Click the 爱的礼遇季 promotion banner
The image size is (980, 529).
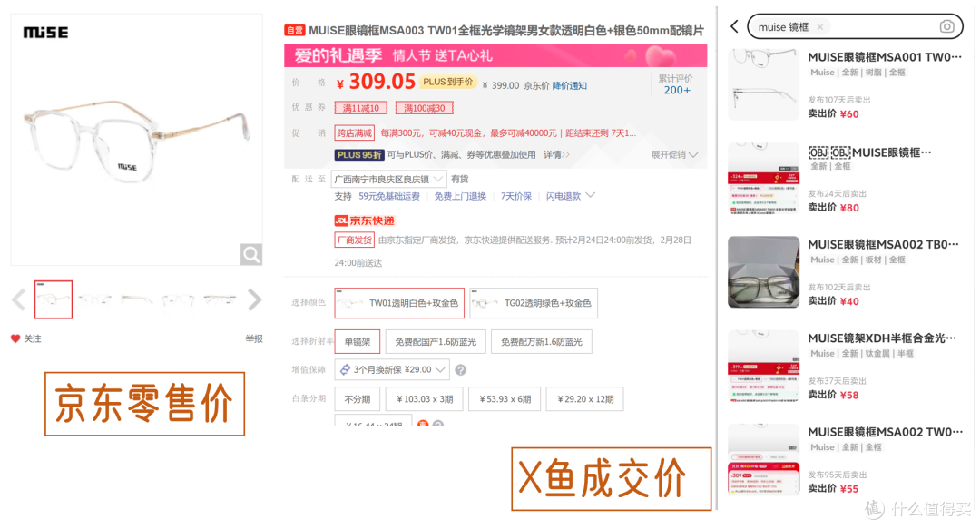(495, 55)
